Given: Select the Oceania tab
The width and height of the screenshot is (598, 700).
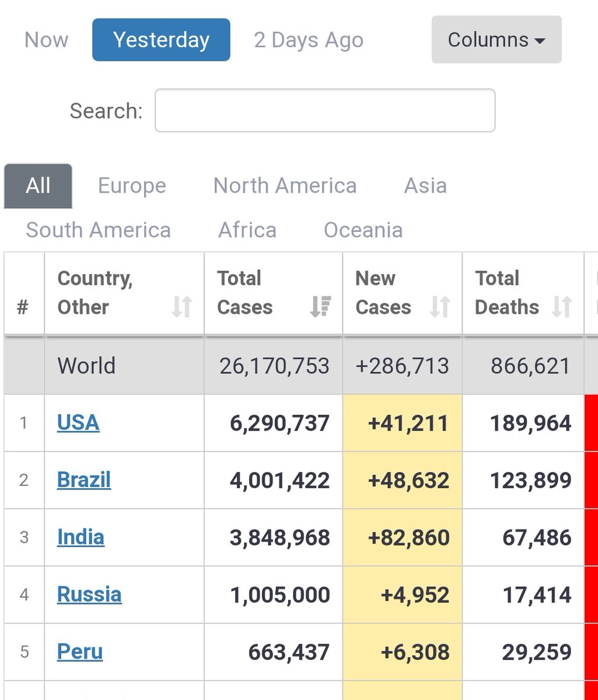Looking at the screenshot, I should click(x=363, y=230).
